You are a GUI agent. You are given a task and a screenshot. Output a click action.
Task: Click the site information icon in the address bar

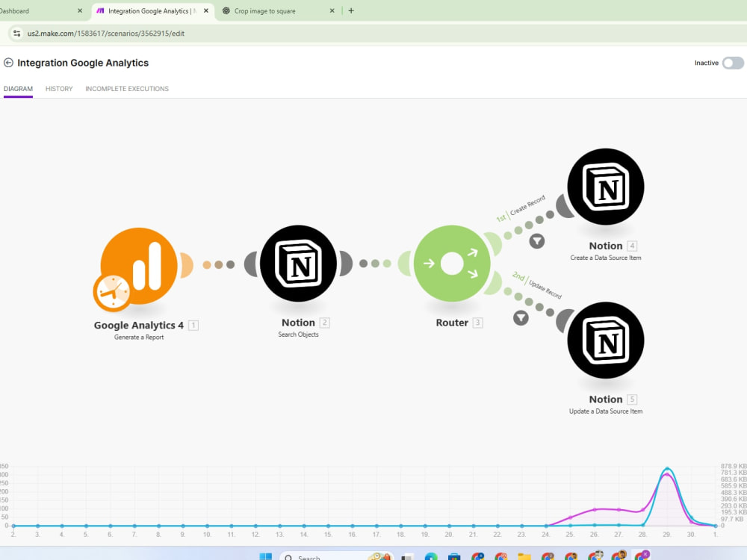coord(16,34)
